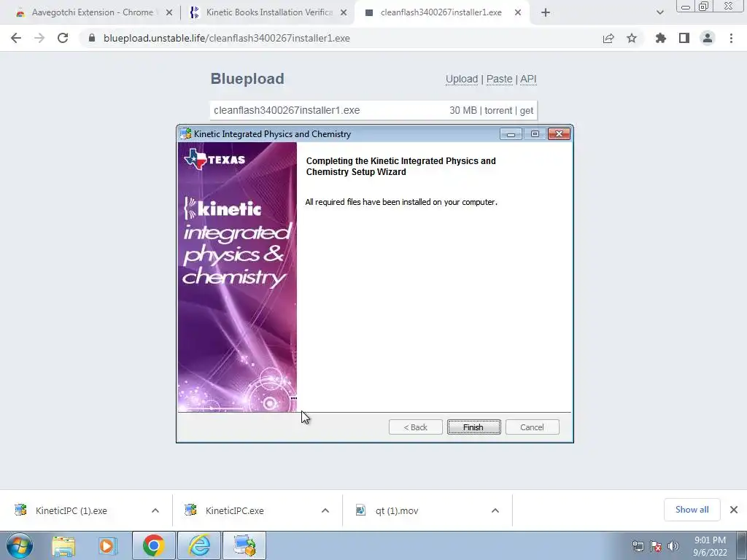Click Cancel in the setup wizard
The image size is (747, 560).
click(532, 427)
